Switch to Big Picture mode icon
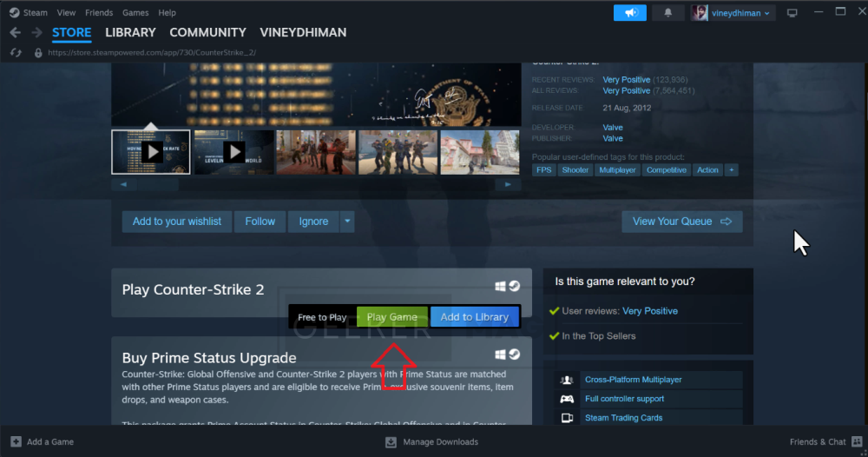Viewport: 868px width, 457px height. tap(792, 13)
